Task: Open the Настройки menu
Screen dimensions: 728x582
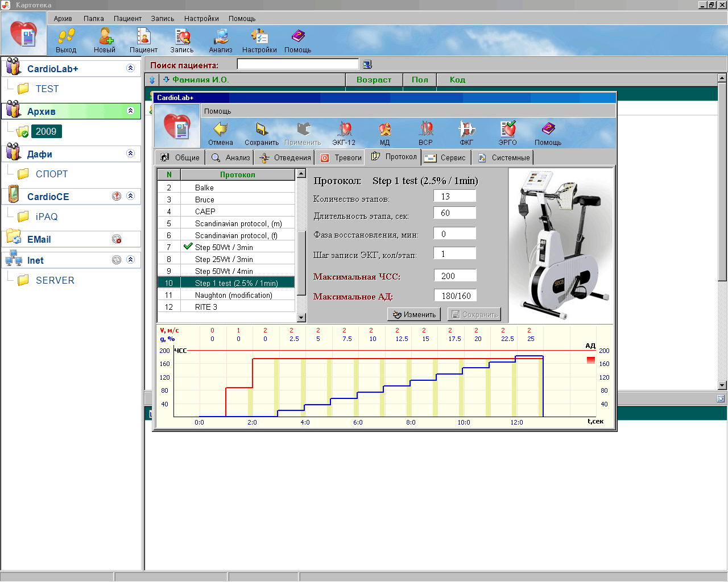Action: [x=201, y=18]
